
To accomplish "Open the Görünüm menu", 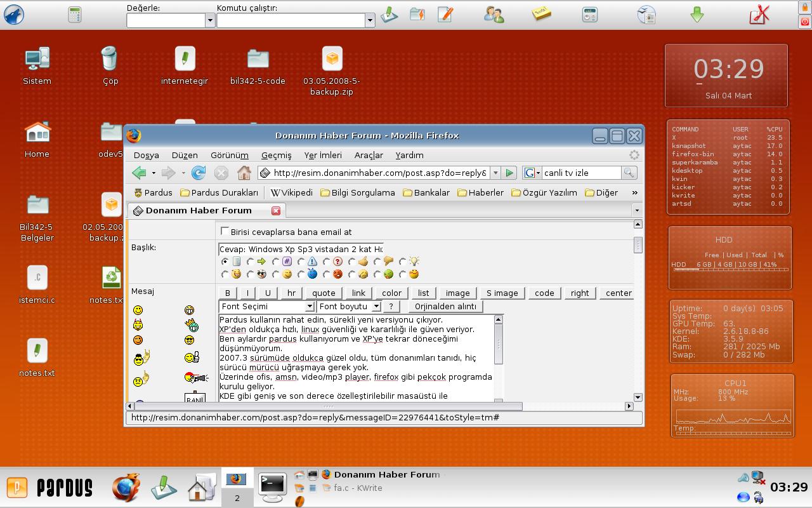I will 229,155.
